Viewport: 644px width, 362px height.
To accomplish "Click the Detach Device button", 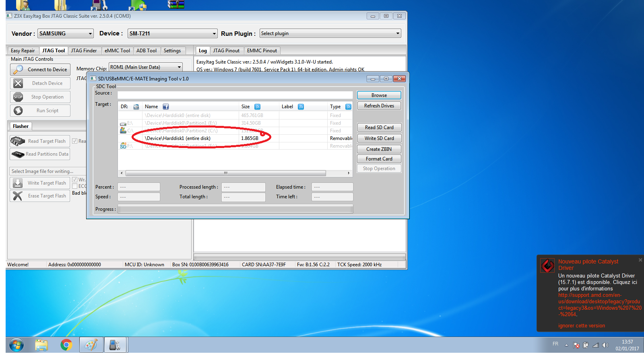I will tap(40, 83).
